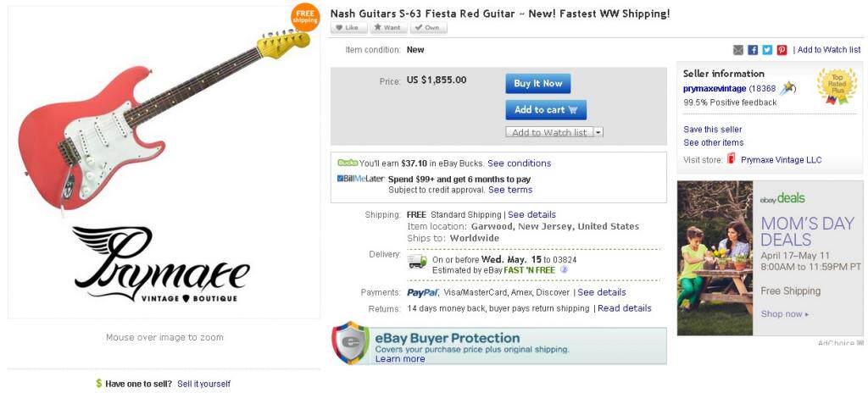This screenshot has width=868, height=404.
Task: Toggle the Own checkmark button
Action: click(428, 28)
